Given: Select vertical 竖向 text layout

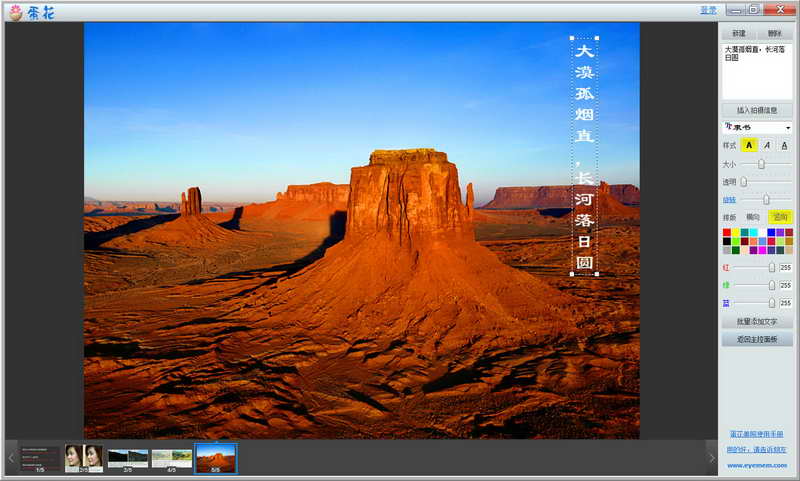Looking at the screenshot, I should coord(780,217).
